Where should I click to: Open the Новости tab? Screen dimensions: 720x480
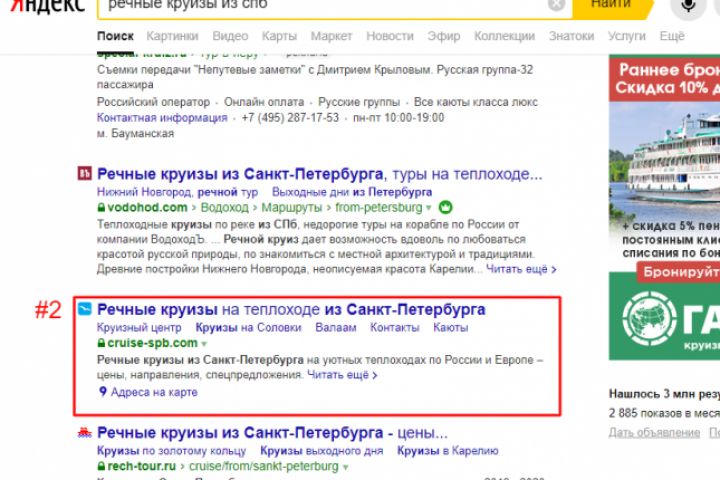390,36
